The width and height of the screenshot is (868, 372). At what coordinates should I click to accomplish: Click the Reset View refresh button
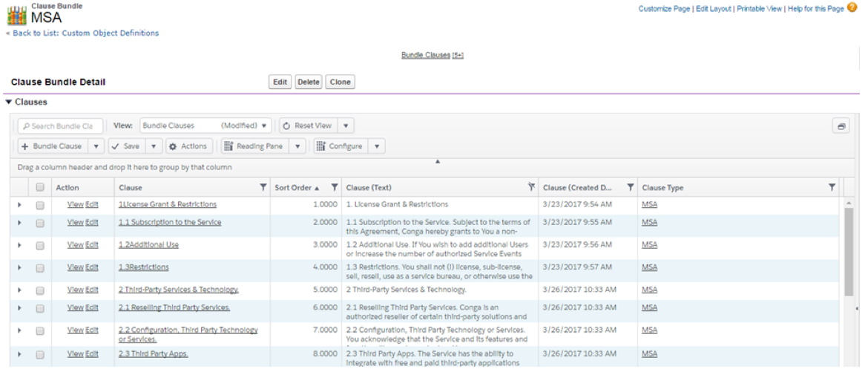click(x=308, y=125)
